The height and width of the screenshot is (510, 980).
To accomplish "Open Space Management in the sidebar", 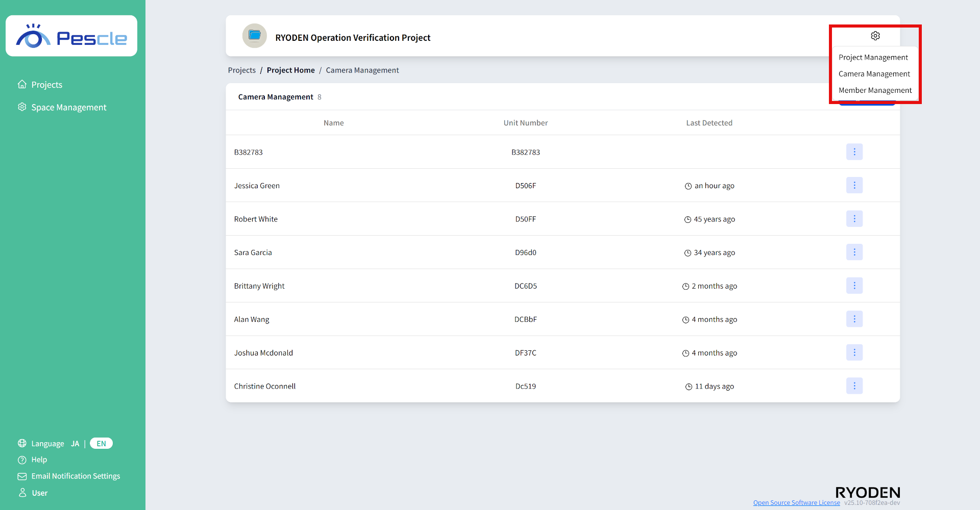I will 68,108.
